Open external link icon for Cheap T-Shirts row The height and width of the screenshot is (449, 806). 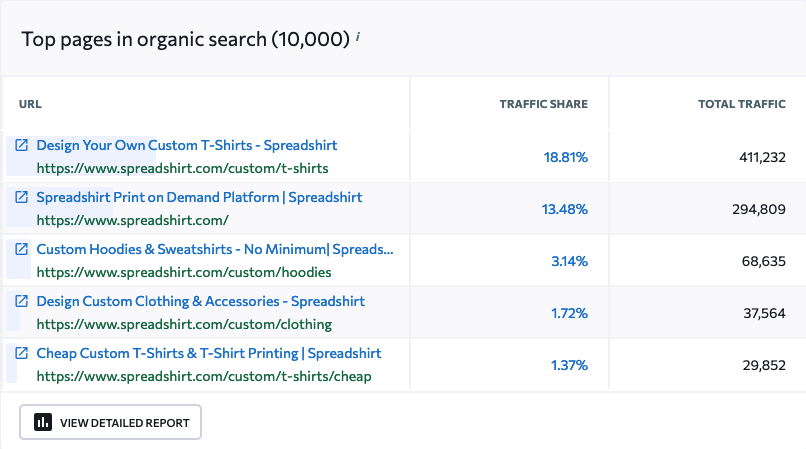coord(21,353)
